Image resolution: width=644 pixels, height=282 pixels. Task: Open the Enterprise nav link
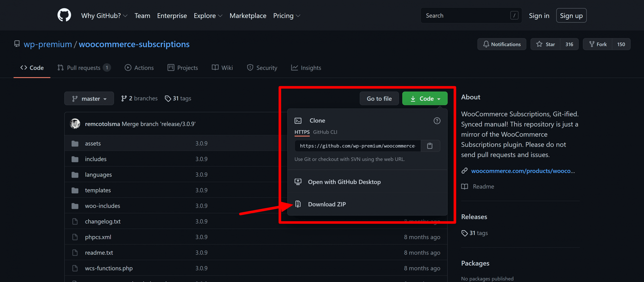(172, 16)
